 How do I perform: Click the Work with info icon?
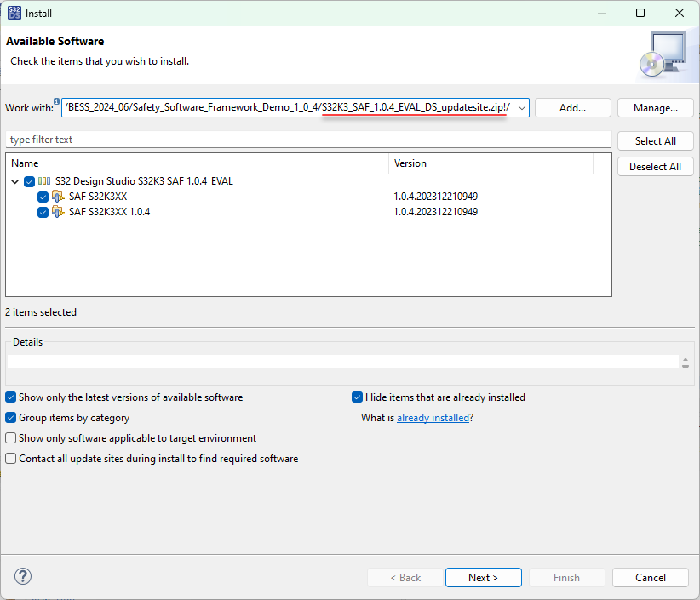(x=57, y=101)
